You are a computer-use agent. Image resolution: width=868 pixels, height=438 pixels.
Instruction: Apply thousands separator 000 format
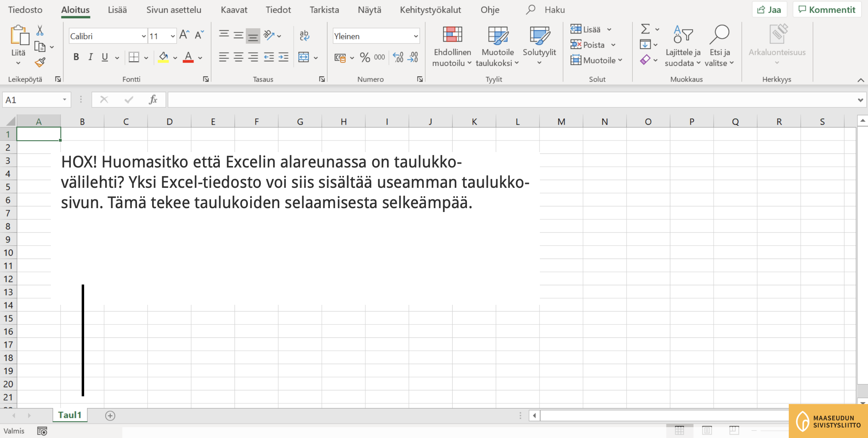[x=379, y=57]
